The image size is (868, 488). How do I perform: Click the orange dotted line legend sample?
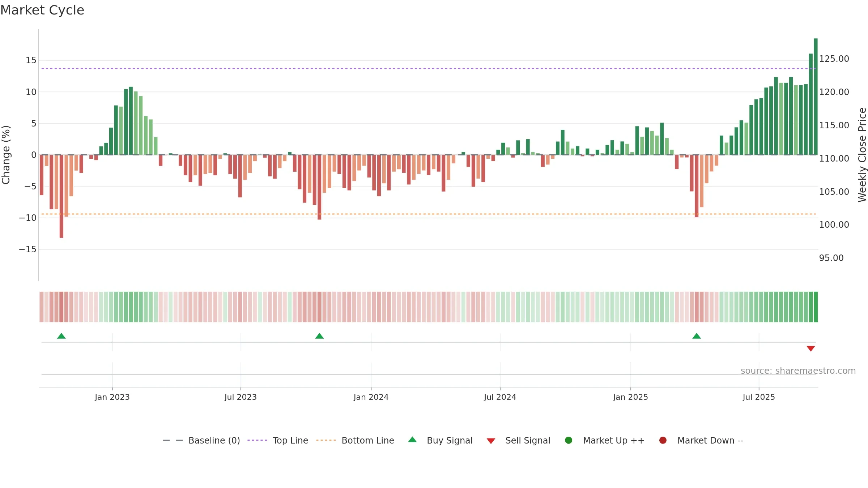point(326,440)
